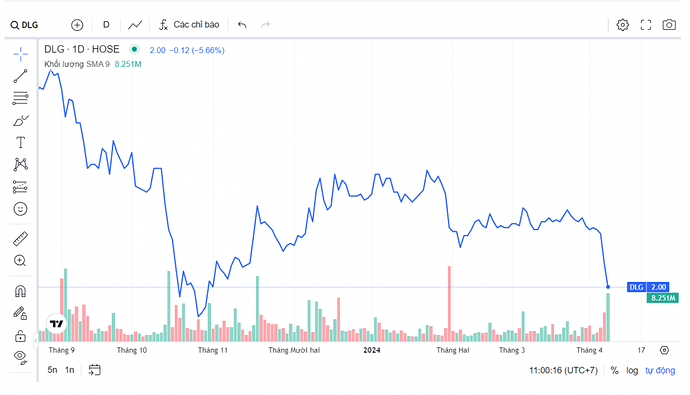690x395 pixels.
Task: Toggle lock all drawing tools
Action: point(20,336)
